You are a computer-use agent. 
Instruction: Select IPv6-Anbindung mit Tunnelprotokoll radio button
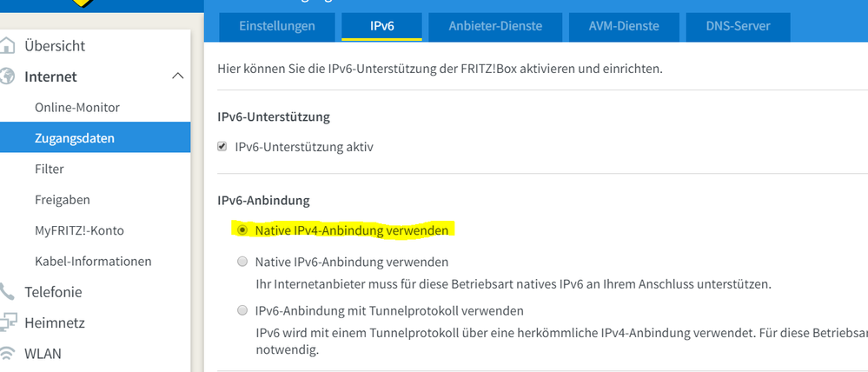(x=242, y=310)
